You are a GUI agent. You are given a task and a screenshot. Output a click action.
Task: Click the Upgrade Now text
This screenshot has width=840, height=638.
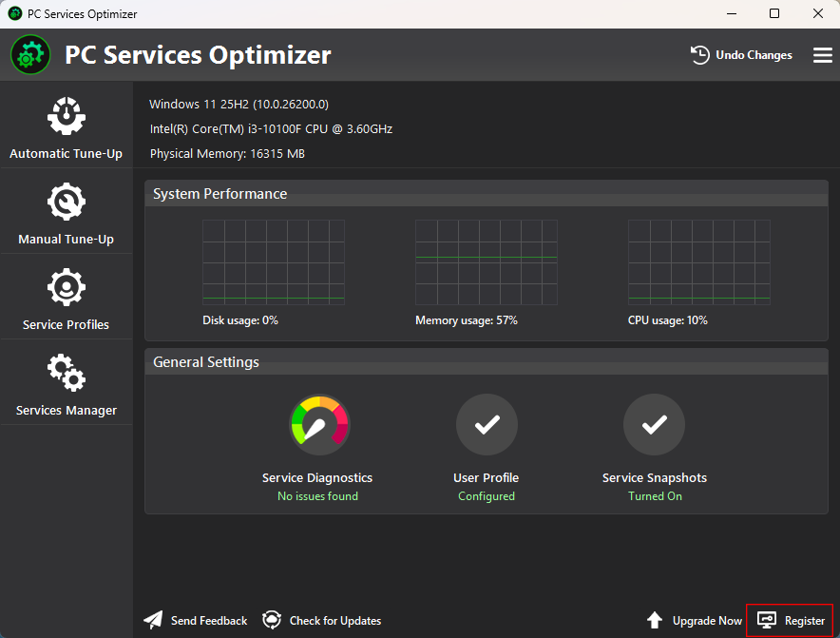707,620
